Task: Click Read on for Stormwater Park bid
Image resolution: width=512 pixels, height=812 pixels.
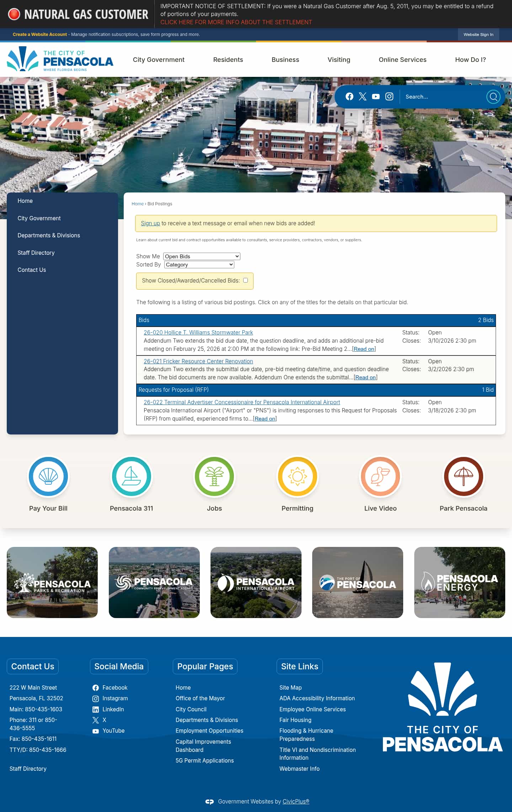Action: (x=364, y=349)
